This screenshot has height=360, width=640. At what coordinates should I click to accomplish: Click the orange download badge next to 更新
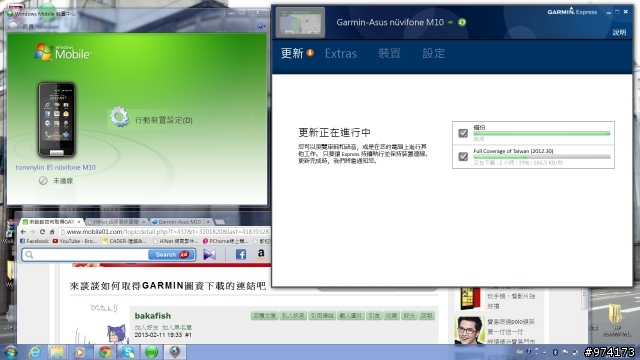310,52
